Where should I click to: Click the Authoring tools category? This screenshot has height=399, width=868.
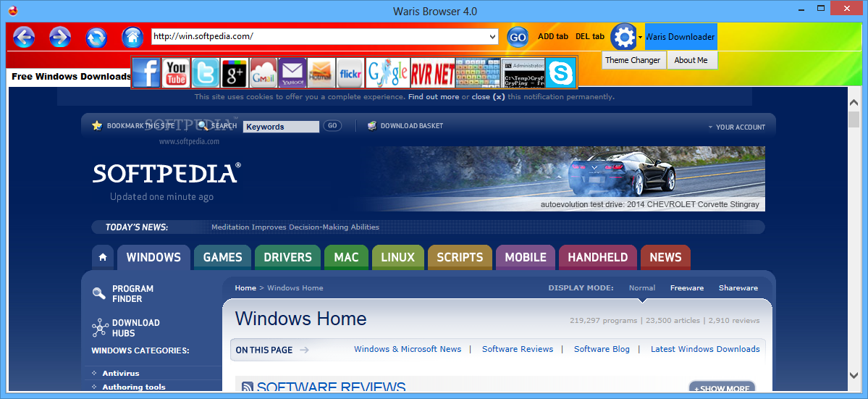pyautogui.click(x=134, y=387)
